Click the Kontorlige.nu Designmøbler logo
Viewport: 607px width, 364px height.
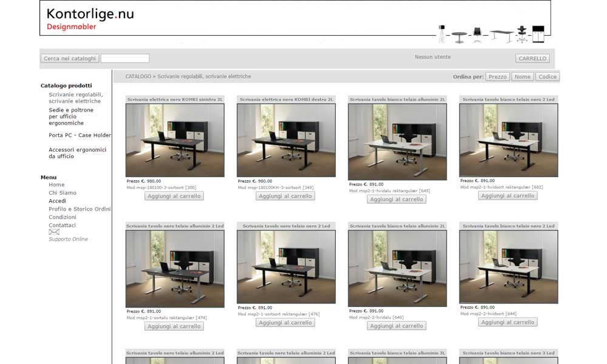pos(90,19)
